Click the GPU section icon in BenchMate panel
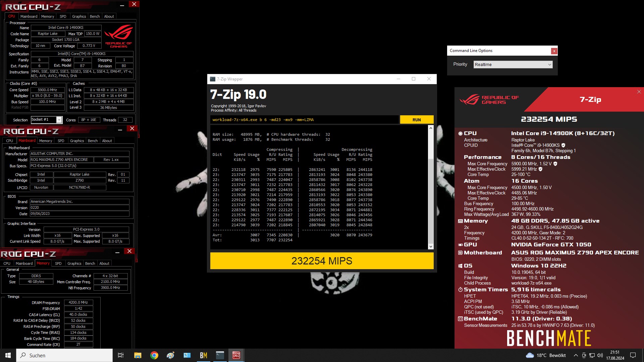 pyautogui.click(x=460, y=245)
